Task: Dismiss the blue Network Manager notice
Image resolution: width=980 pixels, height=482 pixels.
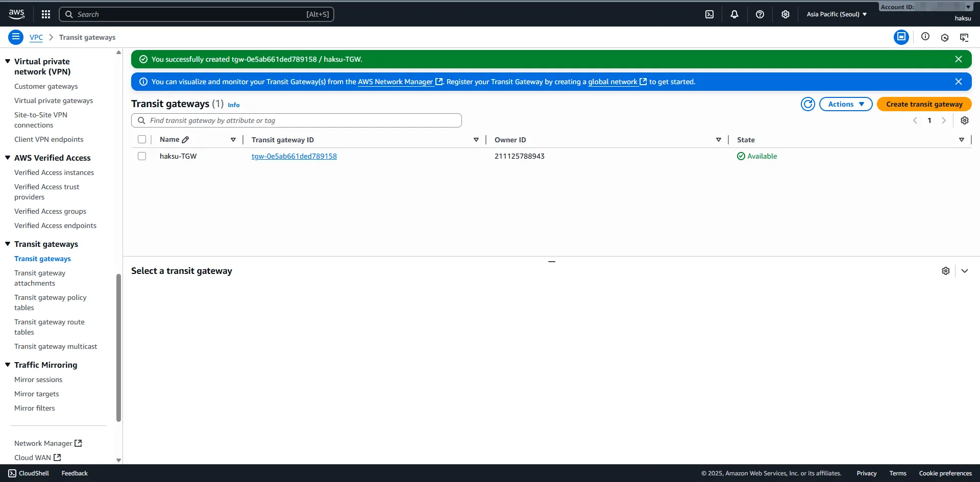Action: (959, 82)
